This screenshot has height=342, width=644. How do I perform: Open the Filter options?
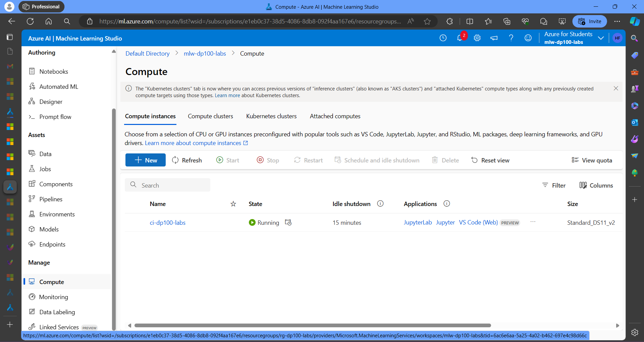tap(554, 185)
